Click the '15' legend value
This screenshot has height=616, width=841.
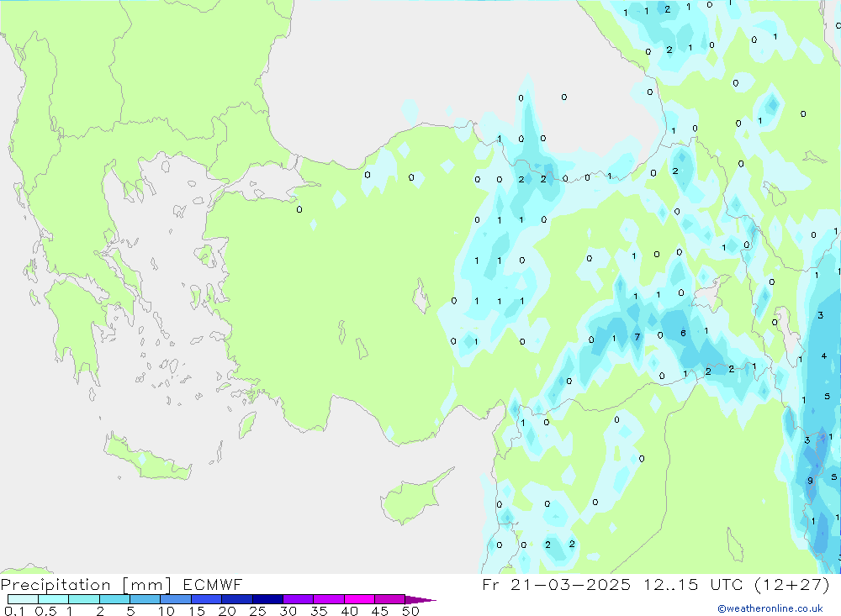tap(197, 611)
